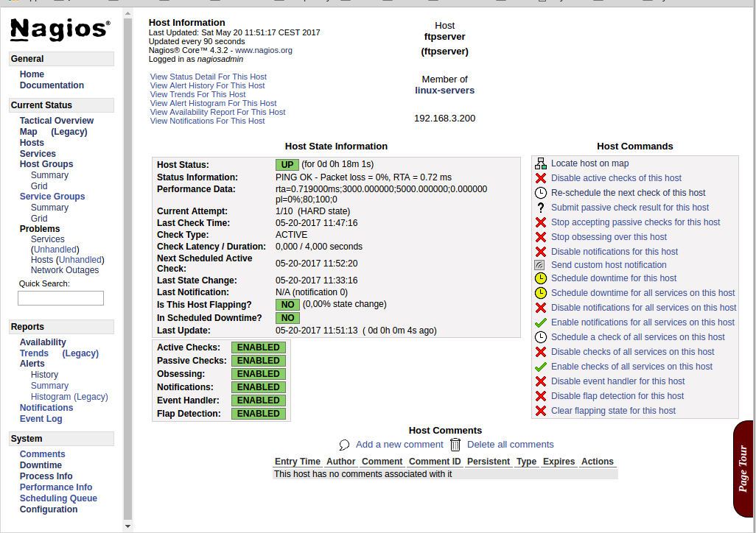Click Entry Time column header in comments
Viewport: 756px width, 533px height.
pyautogui.click(x=298, y=461)
